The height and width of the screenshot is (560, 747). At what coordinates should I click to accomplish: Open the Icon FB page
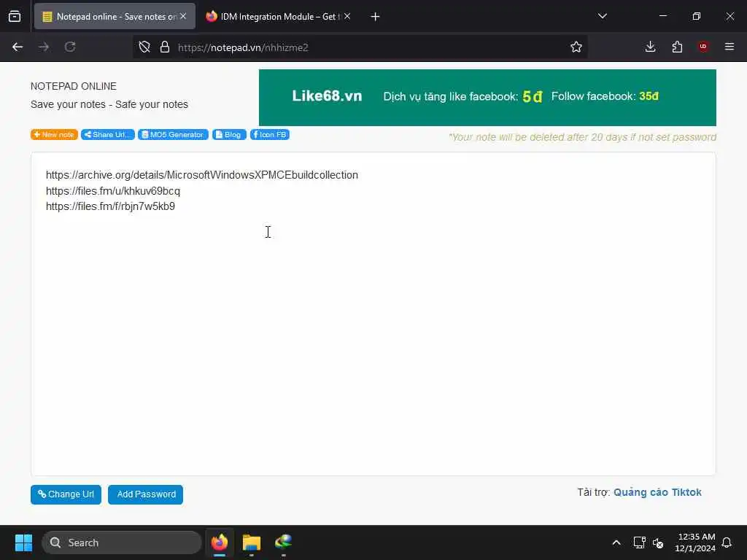point(270,135)
